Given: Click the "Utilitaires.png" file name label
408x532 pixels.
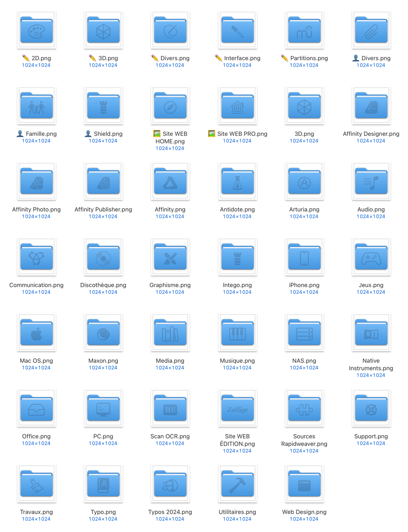Looking at the screenshot, I should (x=237, y=512).
